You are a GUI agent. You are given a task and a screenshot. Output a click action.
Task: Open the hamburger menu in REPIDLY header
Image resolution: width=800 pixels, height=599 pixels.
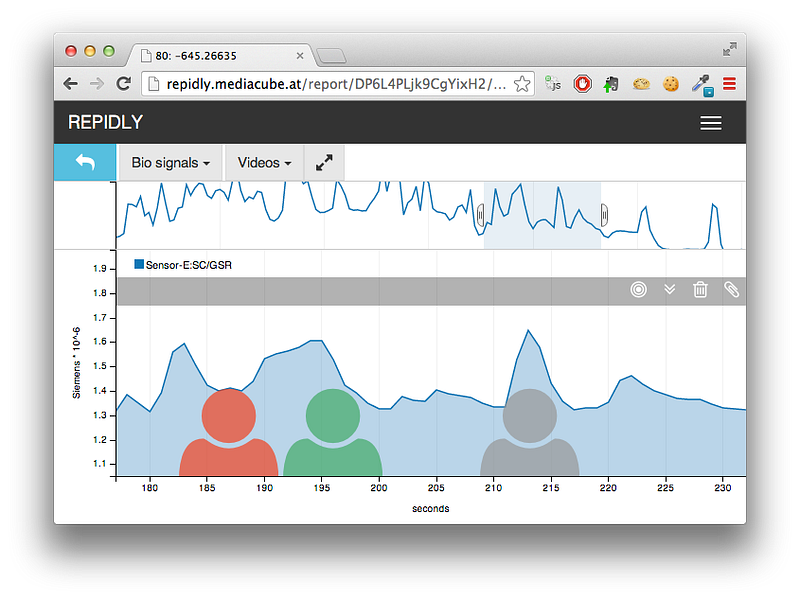(710, 123)
